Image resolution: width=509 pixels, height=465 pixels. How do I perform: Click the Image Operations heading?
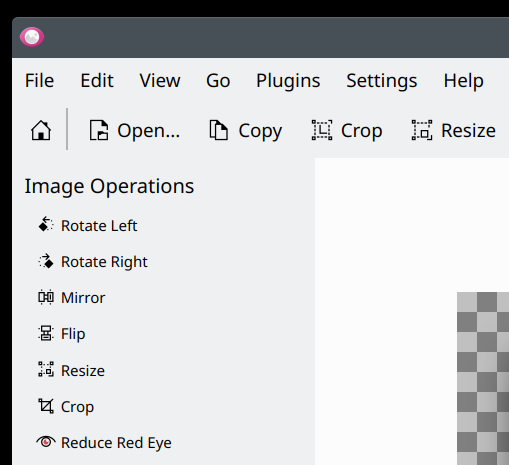109,186
